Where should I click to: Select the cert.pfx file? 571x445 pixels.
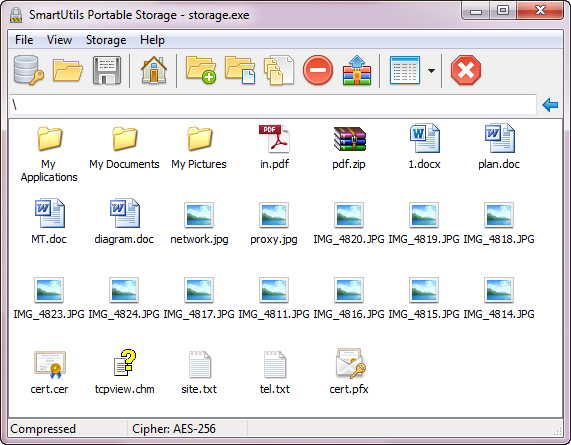pos(349,372)
